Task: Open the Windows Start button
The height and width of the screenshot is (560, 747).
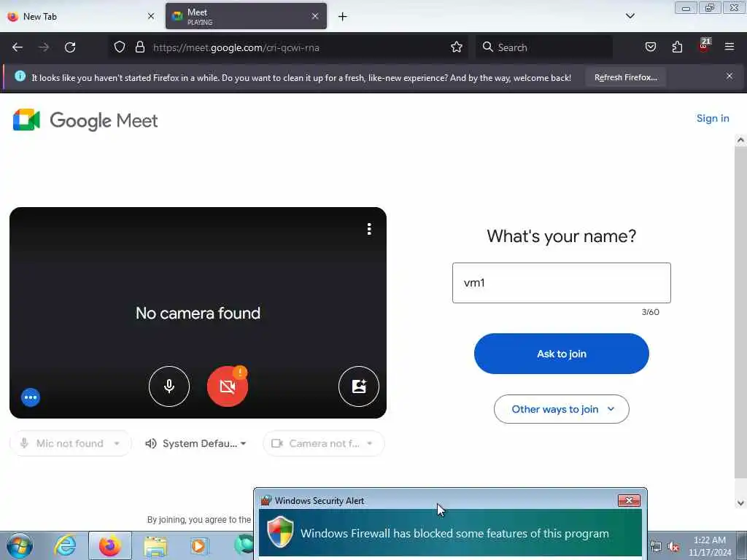Action: coord(20,545)
